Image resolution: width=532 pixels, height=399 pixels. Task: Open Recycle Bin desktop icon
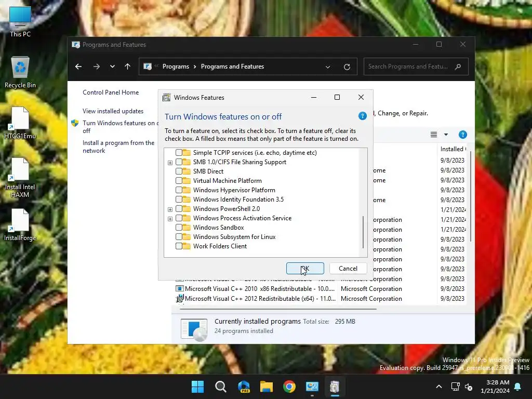20,72
